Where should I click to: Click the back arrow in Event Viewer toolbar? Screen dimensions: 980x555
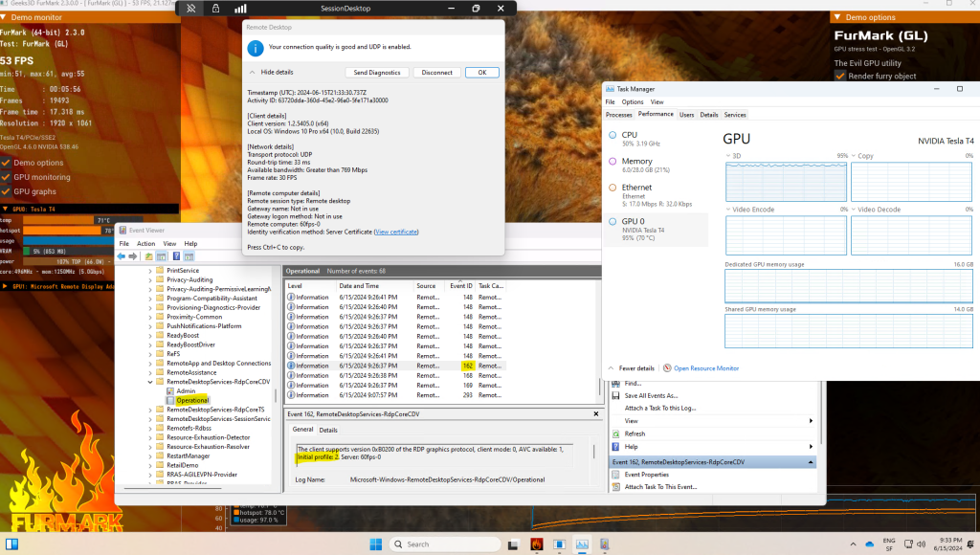(x=122, y=256)
